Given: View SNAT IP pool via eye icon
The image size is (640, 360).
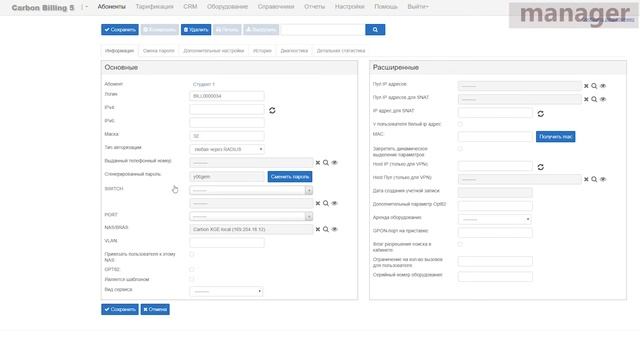Looking at the screenshot, I should click(x=603, y=100).
